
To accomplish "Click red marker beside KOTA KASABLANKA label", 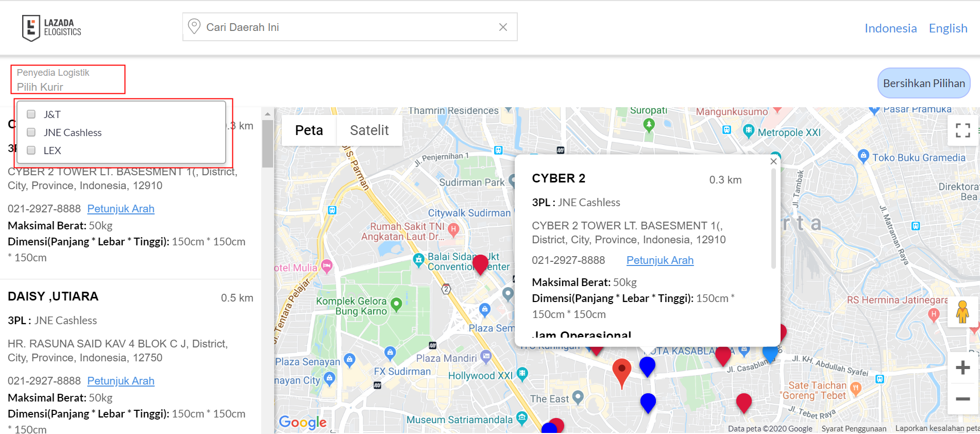I will point(723,357).
